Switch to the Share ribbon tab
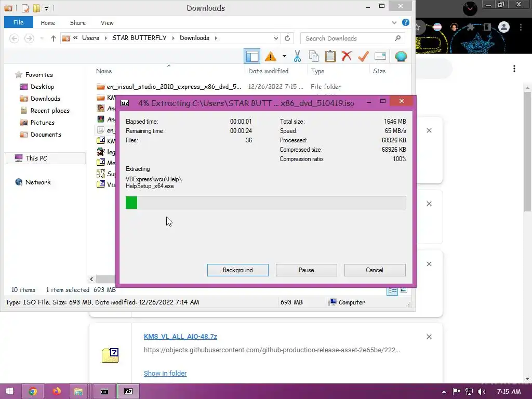The image size is (532, 399). click(x=78, y=23)
